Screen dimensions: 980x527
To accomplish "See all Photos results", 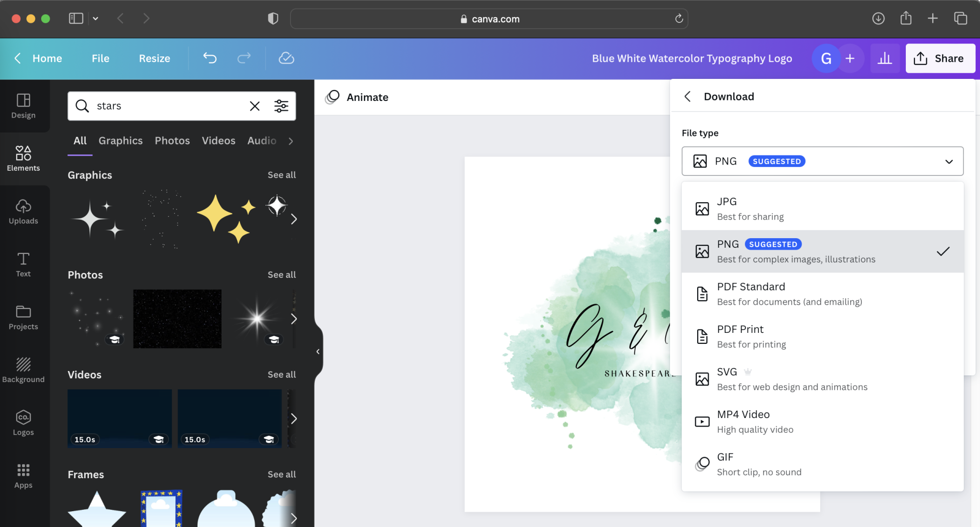I will [x=281, y=274].
